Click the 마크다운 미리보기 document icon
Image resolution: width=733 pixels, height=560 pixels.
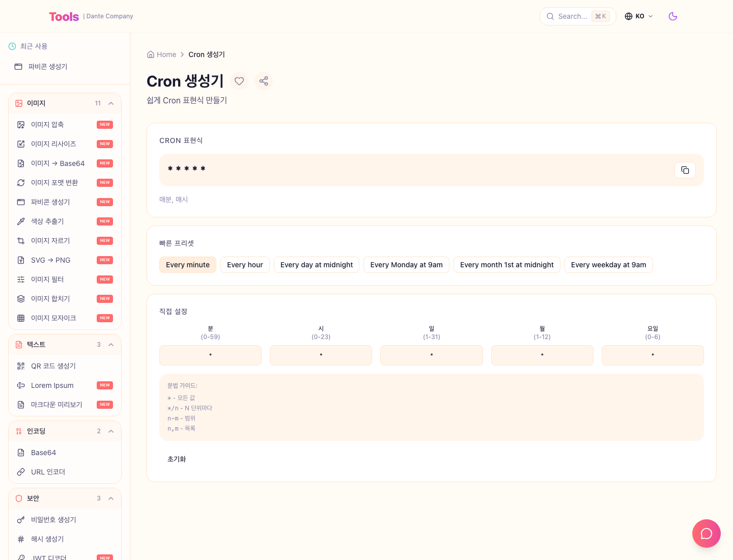pyautogui.click(x=21, y=405)
